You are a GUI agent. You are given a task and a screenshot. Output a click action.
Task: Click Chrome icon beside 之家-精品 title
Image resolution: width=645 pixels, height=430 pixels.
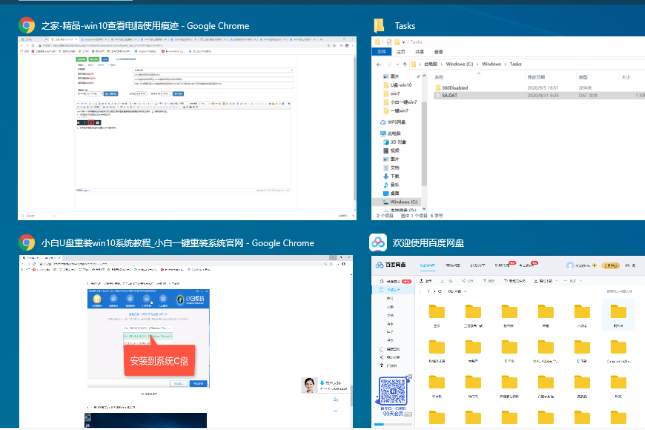coord(27,26)
